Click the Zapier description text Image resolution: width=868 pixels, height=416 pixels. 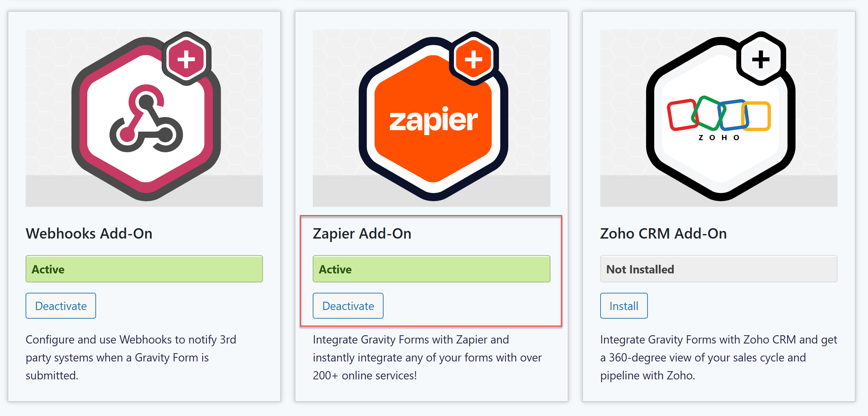[x=427, y=357]
